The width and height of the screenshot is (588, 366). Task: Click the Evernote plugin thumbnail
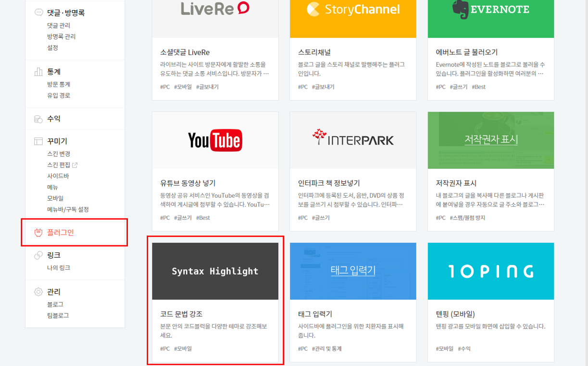click(x=491, y=19)
